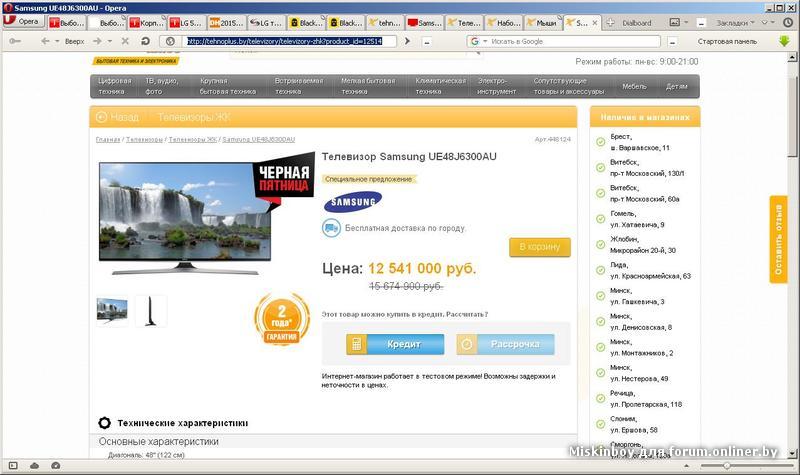This screenshot has width=800, height=475.
Task: Click the password wand key icon
Action: [x=15, y=41]
